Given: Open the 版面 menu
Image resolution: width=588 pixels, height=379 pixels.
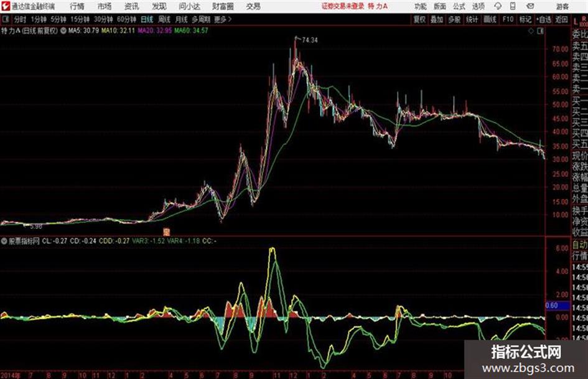Looking at the screenshot, I should (440, 6).
